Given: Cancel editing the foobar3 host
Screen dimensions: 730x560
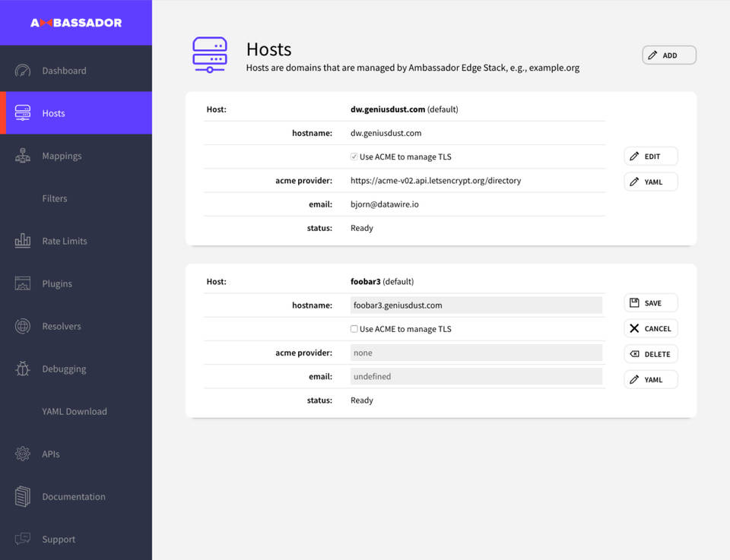Looking at the screenshot, I should (x=650, y=329).
